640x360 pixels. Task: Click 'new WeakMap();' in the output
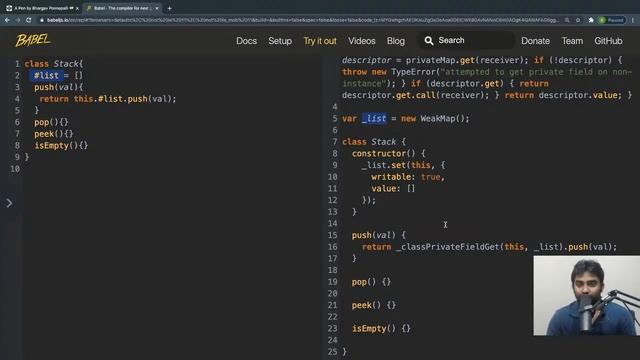[x=435, y=118]
